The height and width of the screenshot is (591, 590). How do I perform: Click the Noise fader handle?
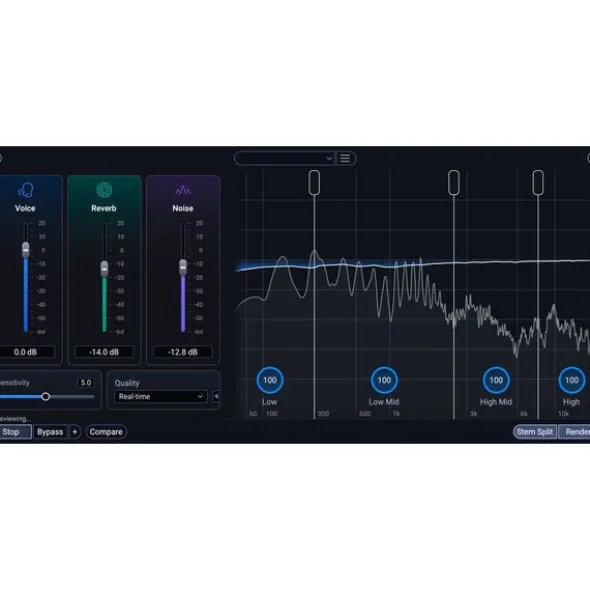[x=183, y=267]
